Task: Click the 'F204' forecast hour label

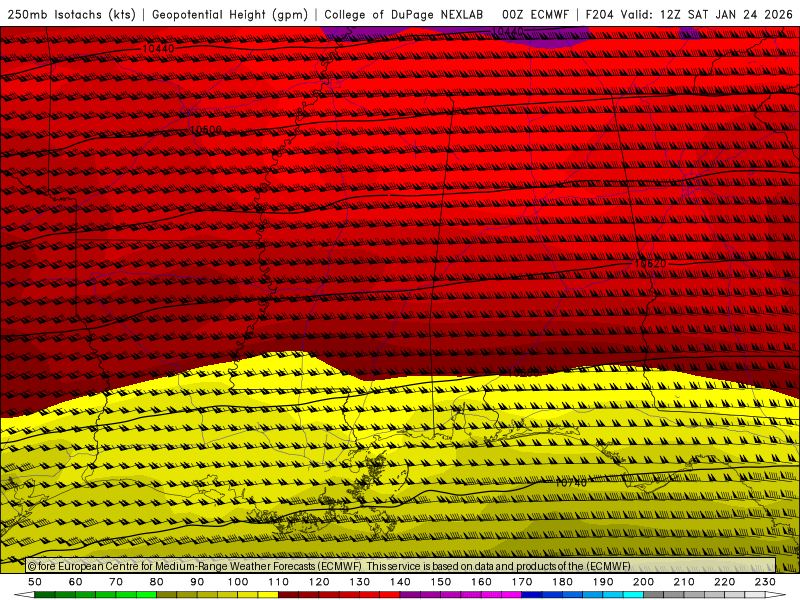Action: (x=599, y=14)
